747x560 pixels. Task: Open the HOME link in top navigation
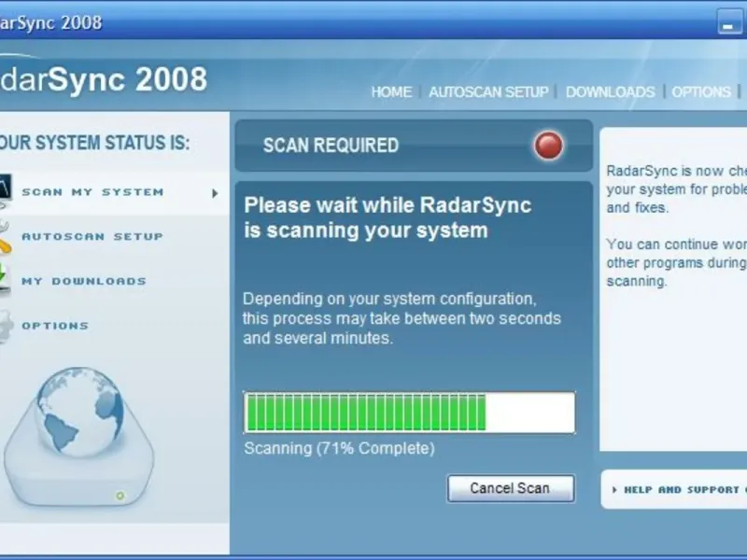click(x=391, y=91)
